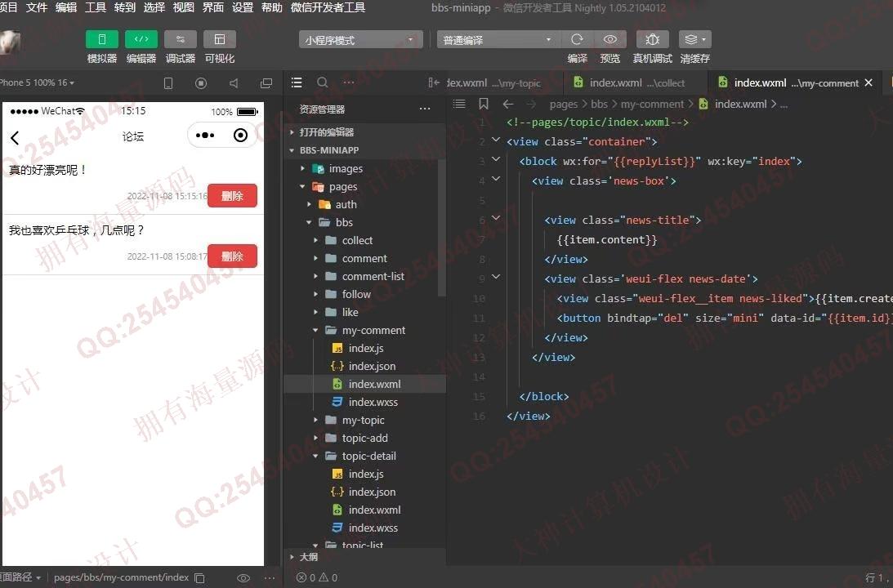Viewport: 893px width, 588px height.
Task: Click the simulator back arrow
Action: click(x=16, y=137)
